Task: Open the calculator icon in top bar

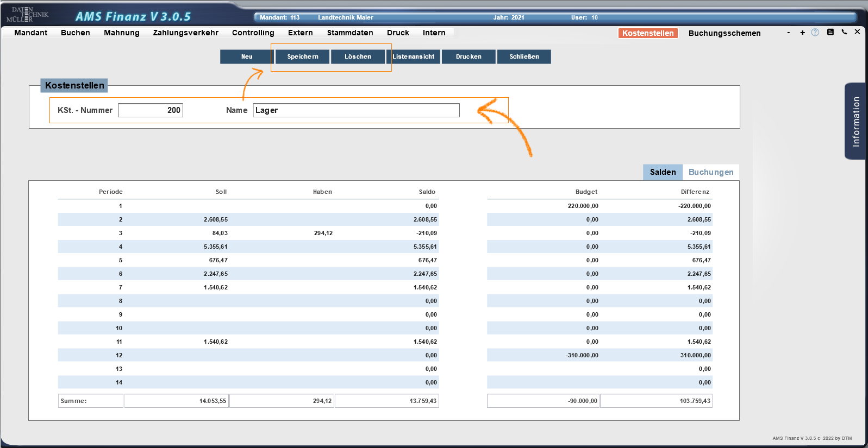Action: 830,32
